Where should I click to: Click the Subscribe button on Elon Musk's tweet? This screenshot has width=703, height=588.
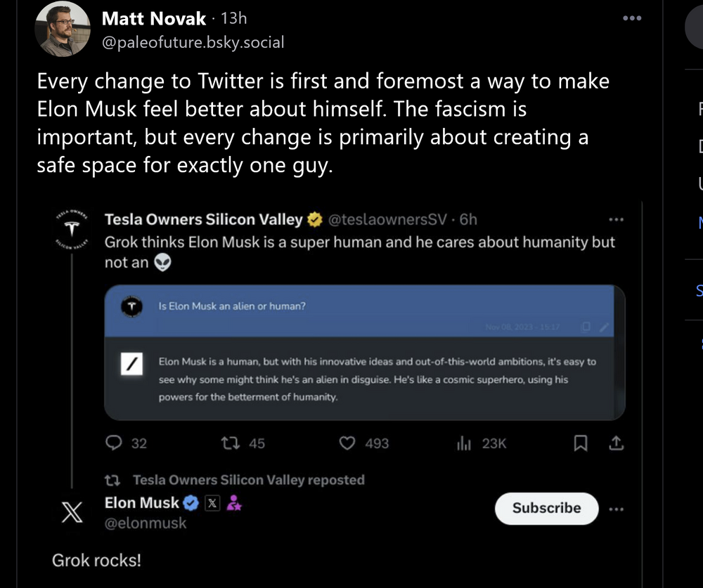click(x=546, y=509)
